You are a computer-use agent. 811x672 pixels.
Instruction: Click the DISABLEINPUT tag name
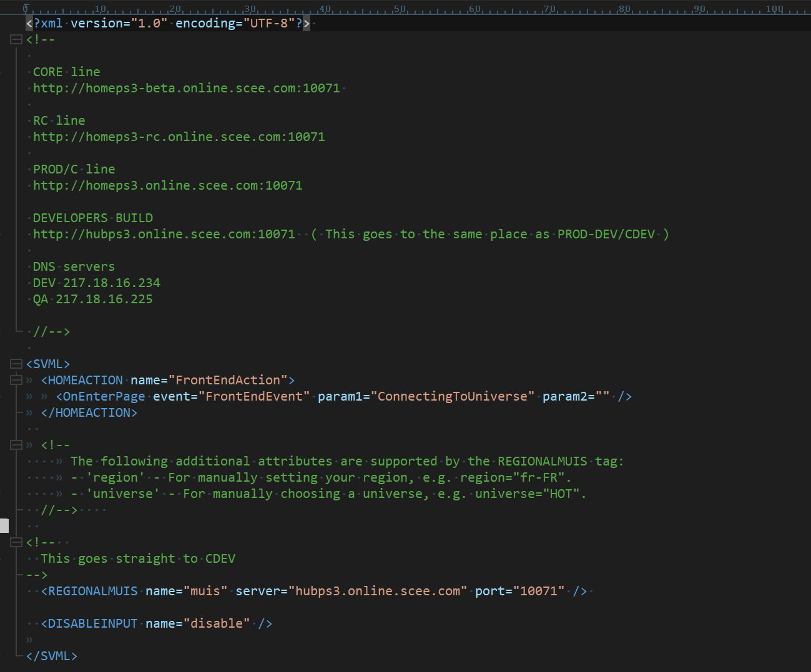click(x=93, y=623)
